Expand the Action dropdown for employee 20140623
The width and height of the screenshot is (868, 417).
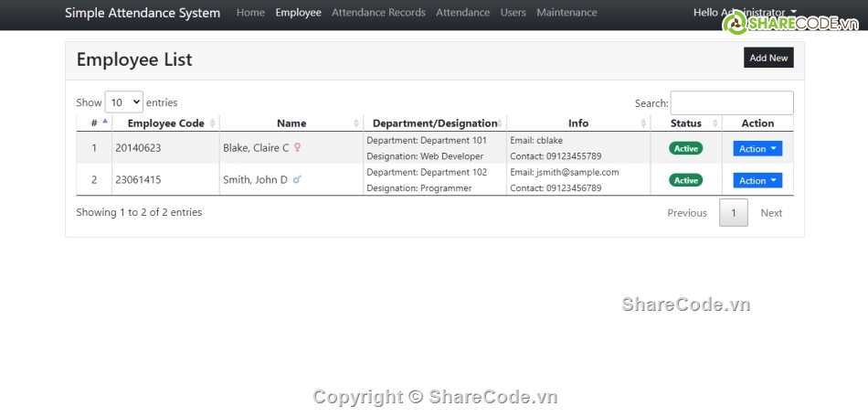pyautogui.click(x=757, y=149)
